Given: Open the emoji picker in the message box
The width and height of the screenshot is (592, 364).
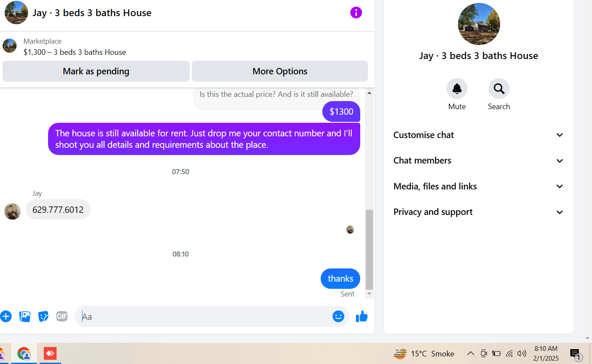Looking at the screenshot, I should pos(338,316).
